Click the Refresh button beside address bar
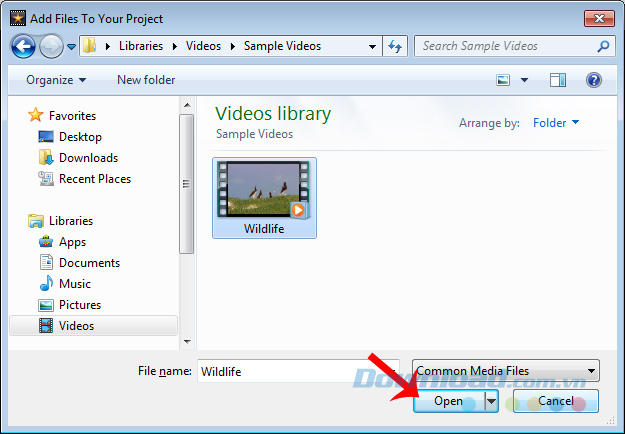 pyautogui.click(x=395, y=46)
